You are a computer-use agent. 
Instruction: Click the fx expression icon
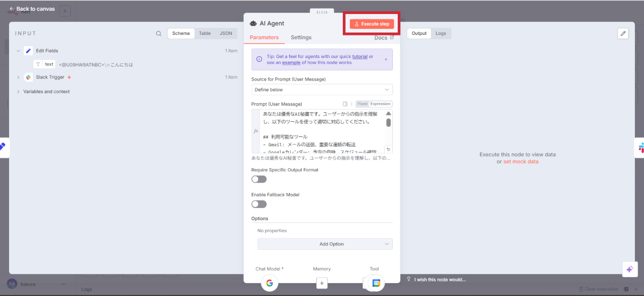(256, 132)
